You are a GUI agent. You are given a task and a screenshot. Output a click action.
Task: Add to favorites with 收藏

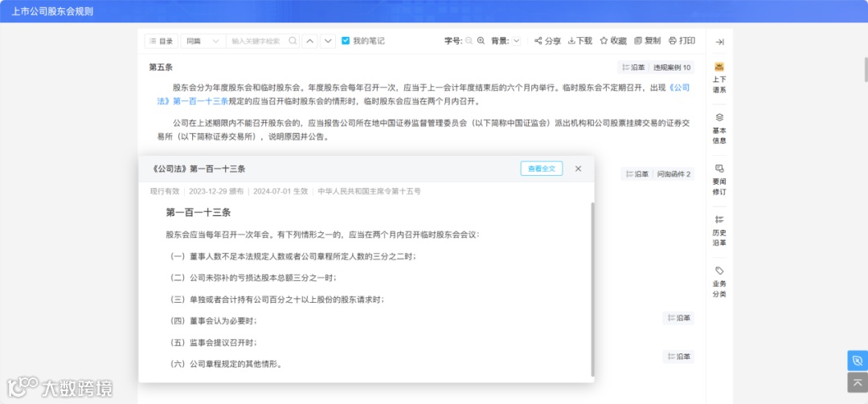(613, 41)
